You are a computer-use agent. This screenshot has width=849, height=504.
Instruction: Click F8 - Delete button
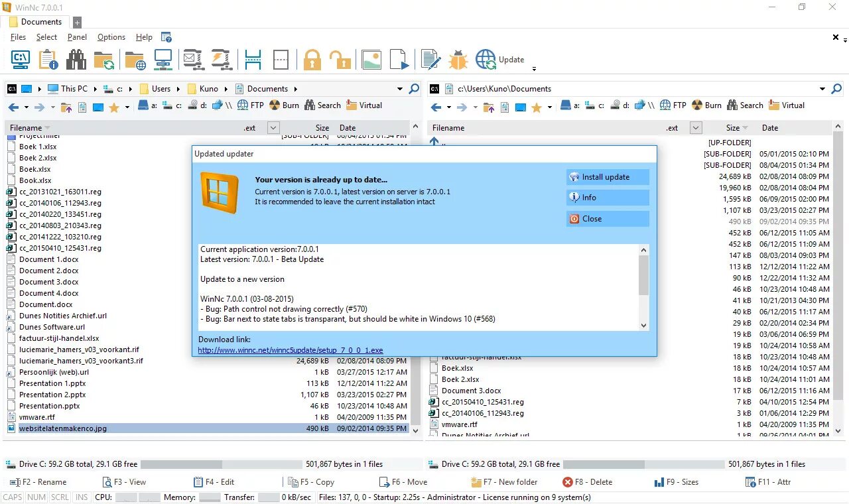tap(587, 482)
